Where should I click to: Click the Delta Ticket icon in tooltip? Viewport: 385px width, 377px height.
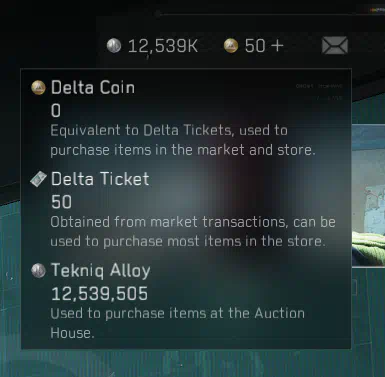pyautogui.click(x=38, y=179)
